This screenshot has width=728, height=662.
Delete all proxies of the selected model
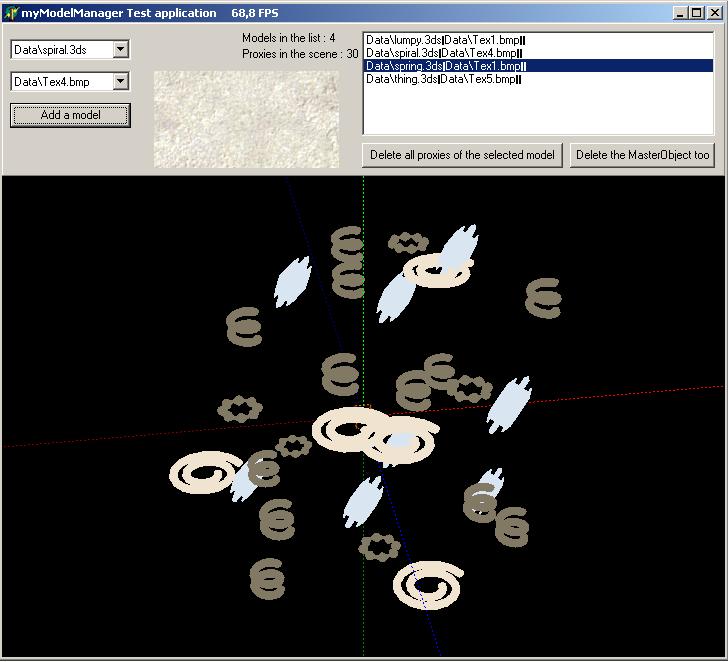(462, 155)
